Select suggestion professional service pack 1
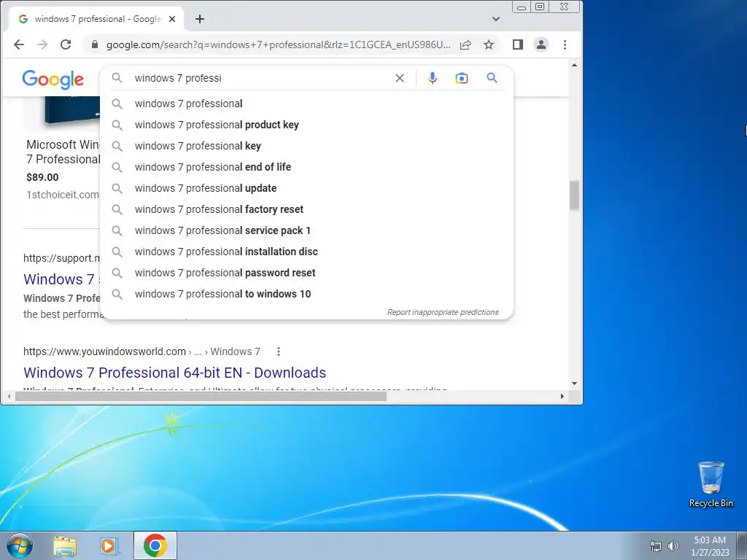The height and width of the screenshot is (560, 747). click(307, 230)
